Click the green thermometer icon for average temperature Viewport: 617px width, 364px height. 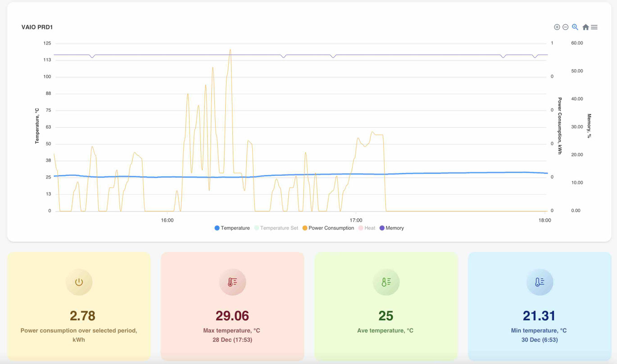386,282
